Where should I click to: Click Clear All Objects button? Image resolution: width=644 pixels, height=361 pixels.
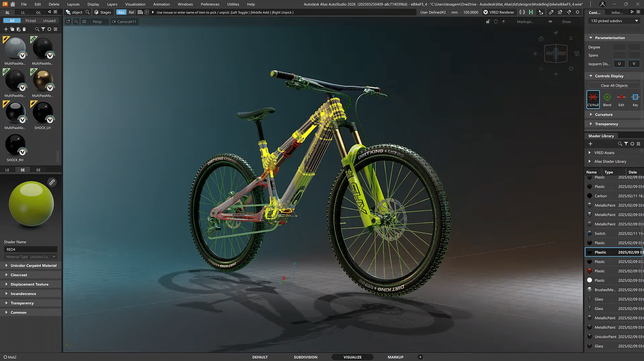[x=614, y=85]
